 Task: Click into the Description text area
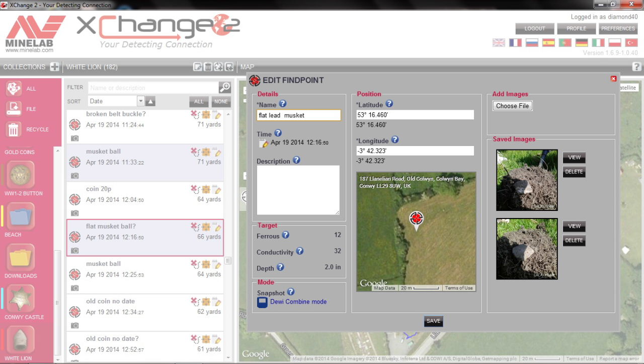(298, 190)
